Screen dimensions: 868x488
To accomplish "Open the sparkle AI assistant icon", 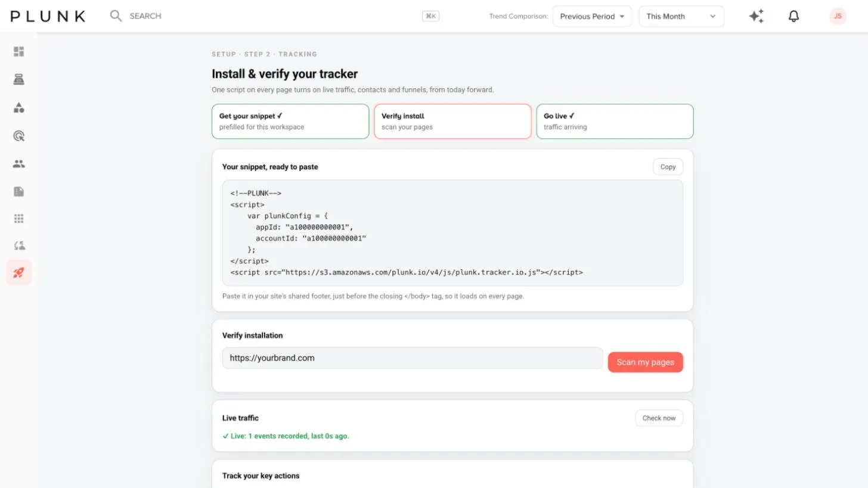I will (x=757, y=16).
